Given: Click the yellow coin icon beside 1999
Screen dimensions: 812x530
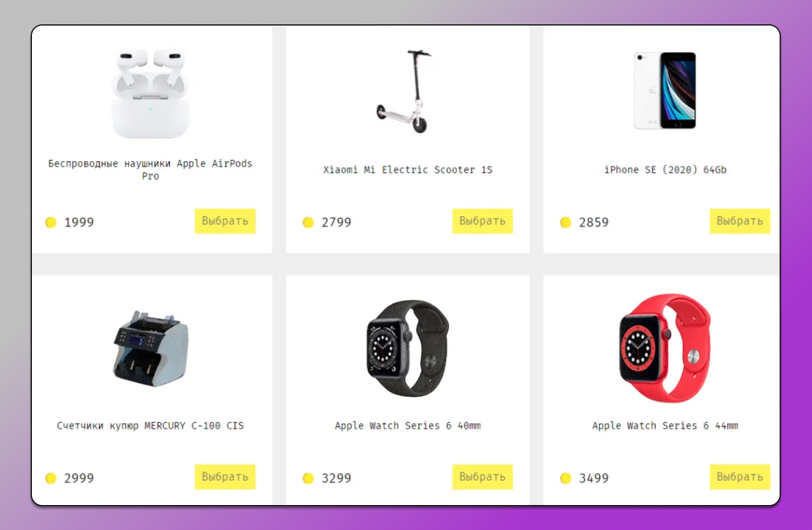Looking at the screenshot, I should tap(50, 222).
